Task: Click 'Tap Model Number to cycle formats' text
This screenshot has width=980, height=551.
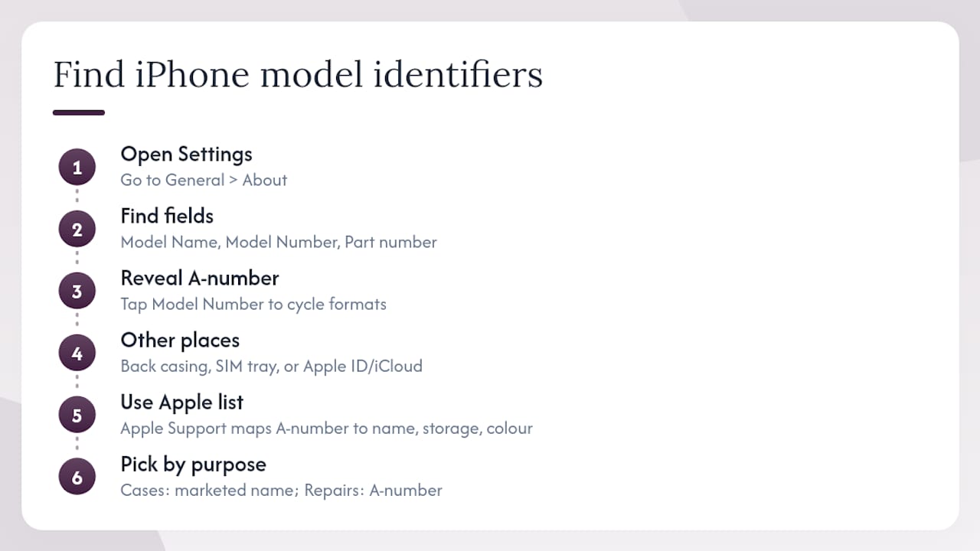Action: tap(253, 305)
